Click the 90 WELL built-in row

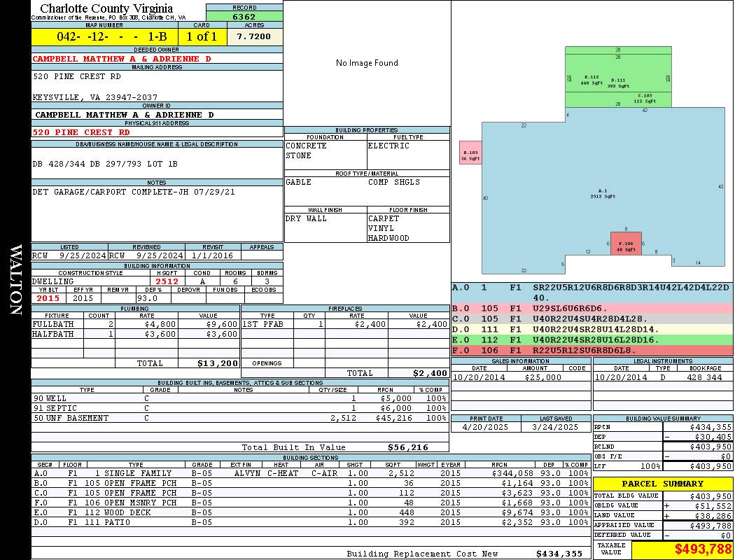(240, 399)
